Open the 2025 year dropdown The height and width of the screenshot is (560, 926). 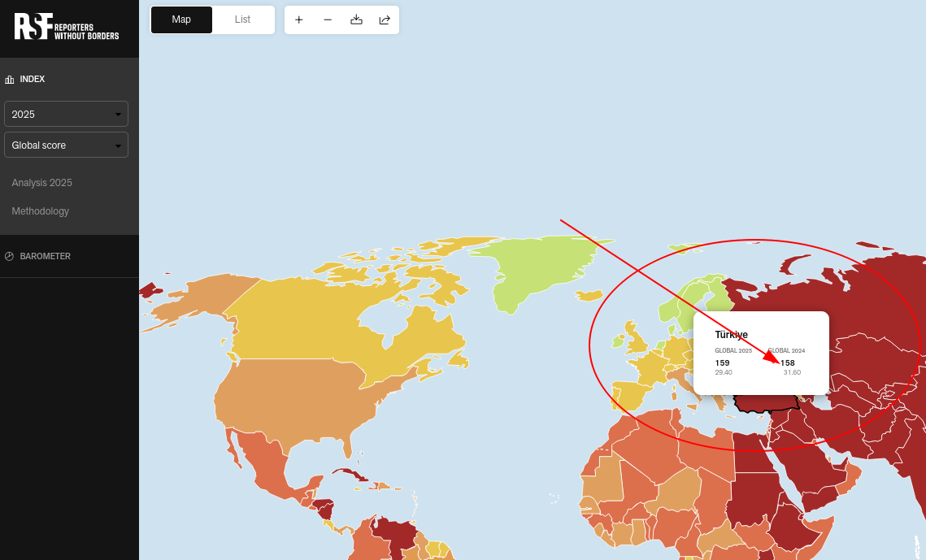coord(66,114)
